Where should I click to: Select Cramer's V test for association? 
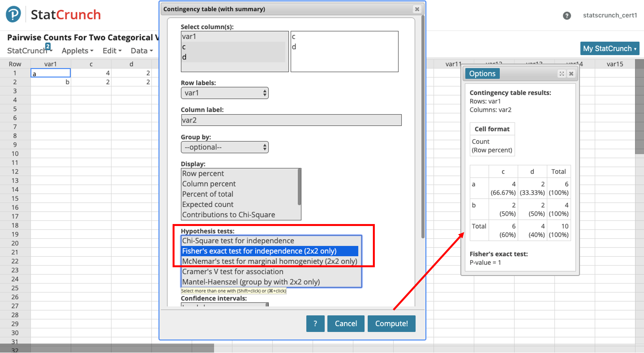[232, 272]
